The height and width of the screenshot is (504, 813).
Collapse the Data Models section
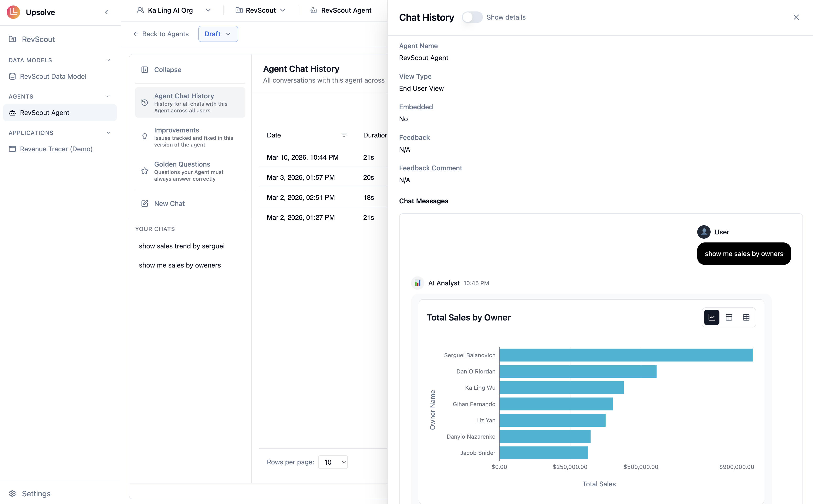tap(108, 60)
